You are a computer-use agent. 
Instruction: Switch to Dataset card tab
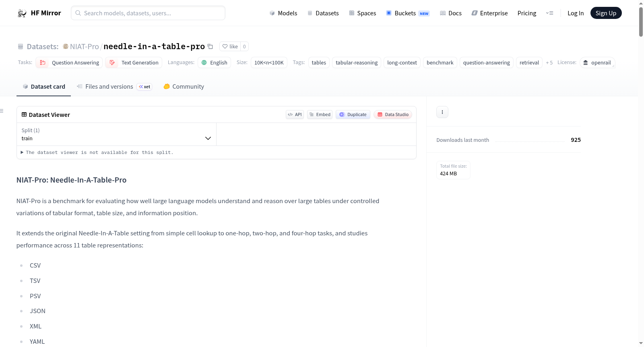43,87
